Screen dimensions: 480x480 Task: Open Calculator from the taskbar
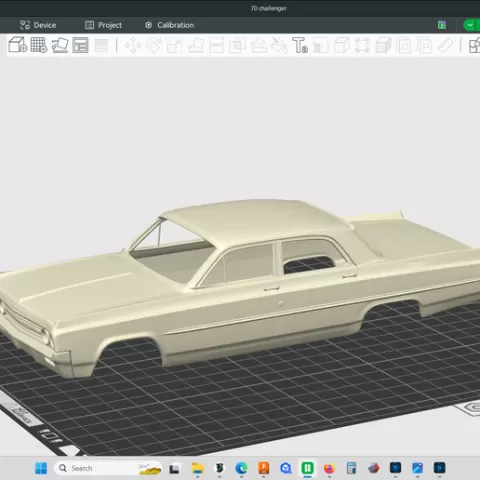tap(351, 468)
